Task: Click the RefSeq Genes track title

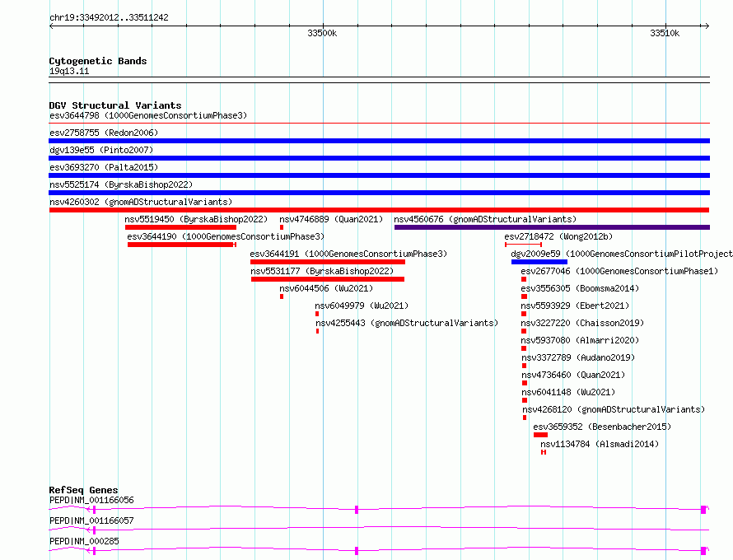Action: click(83, 490)
